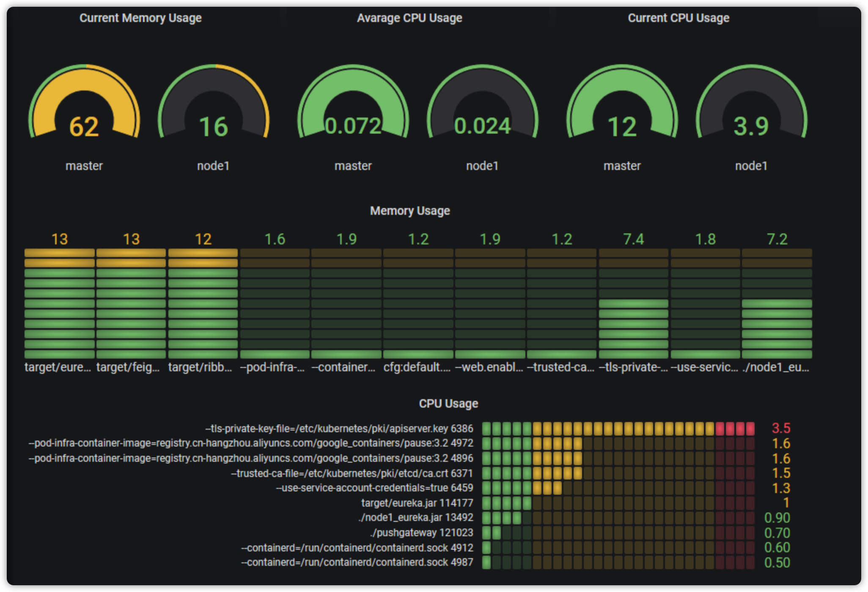Click the target/ribb... memory bar column
868x592 pixels.
pos(203,304)
